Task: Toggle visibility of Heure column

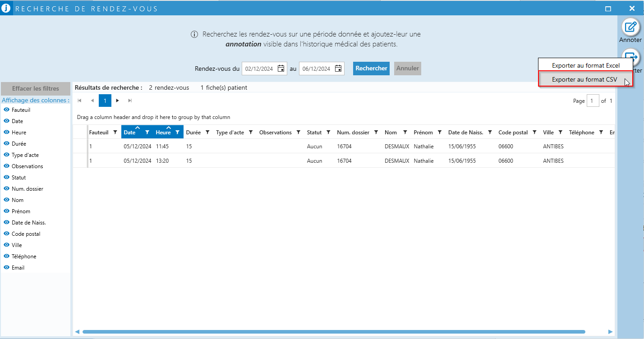Action: [7, 132]
